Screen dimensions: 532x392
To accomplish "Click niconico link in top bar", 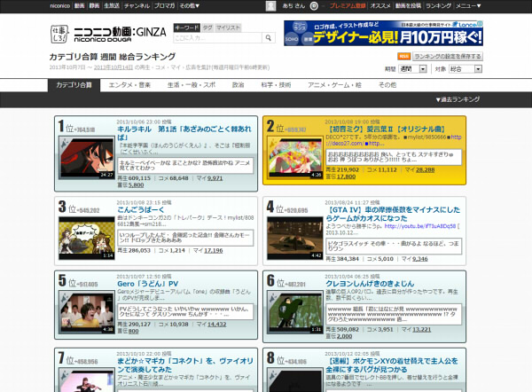I will (x=59, y=6).
